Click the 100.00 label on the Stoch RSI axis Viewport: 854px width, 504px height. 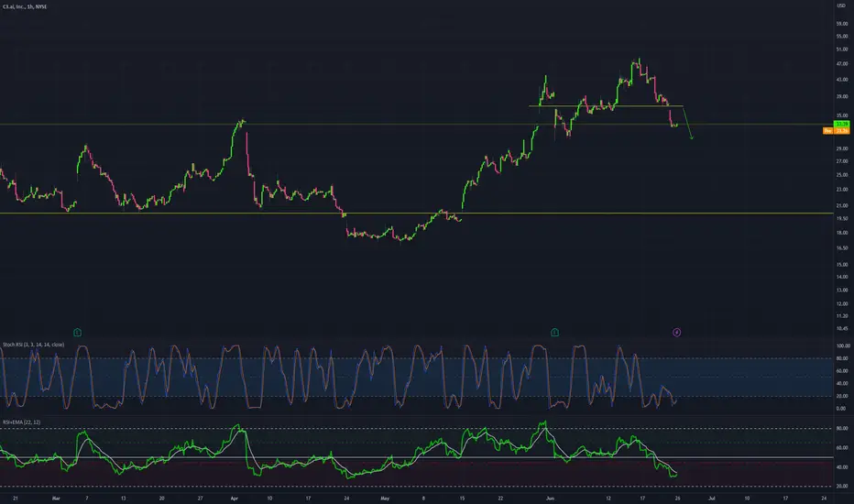pyautogui.click(x=843, y=346)
